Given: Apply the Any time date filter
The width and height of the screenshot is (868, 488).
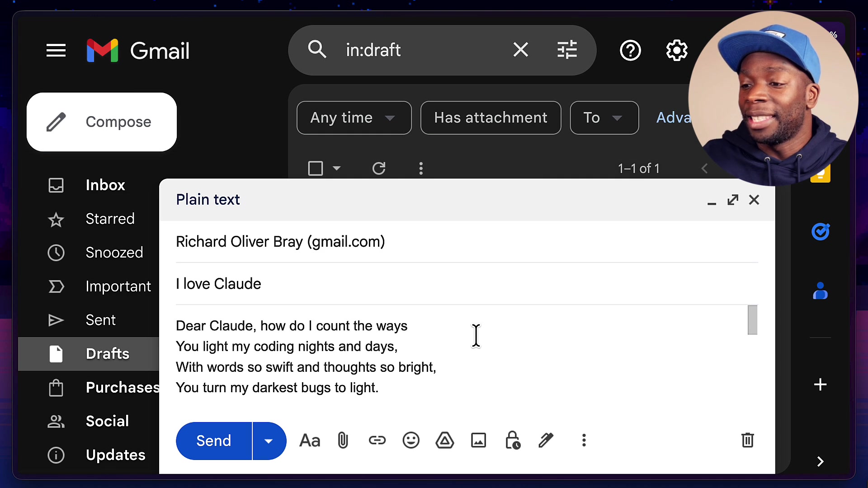Looking at the screenshot, I should [354, 118].
